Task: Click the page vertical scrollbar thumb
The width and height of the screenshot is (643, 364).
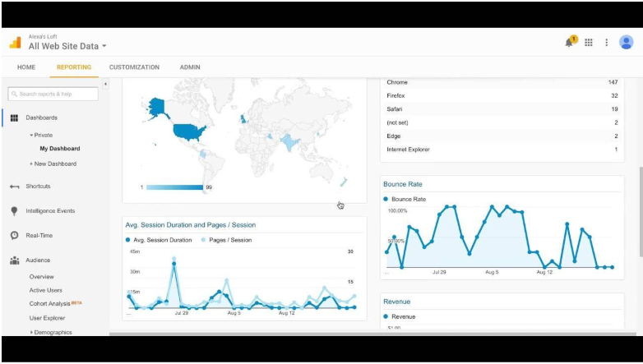Action: pos(641,212)
